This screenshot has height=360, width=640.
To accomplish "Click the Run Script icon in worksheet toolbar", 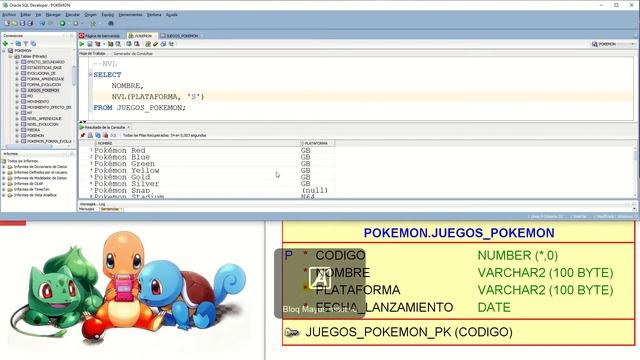I will (90, 44).
